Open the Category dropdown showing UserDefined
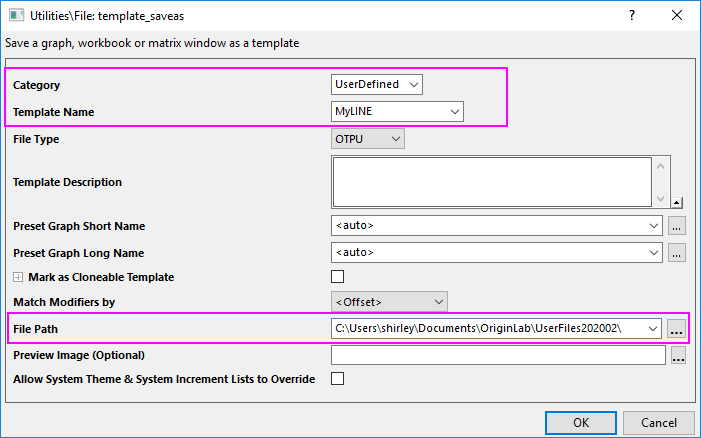This screenshot has width=701, height=438. tap(415, 85)
